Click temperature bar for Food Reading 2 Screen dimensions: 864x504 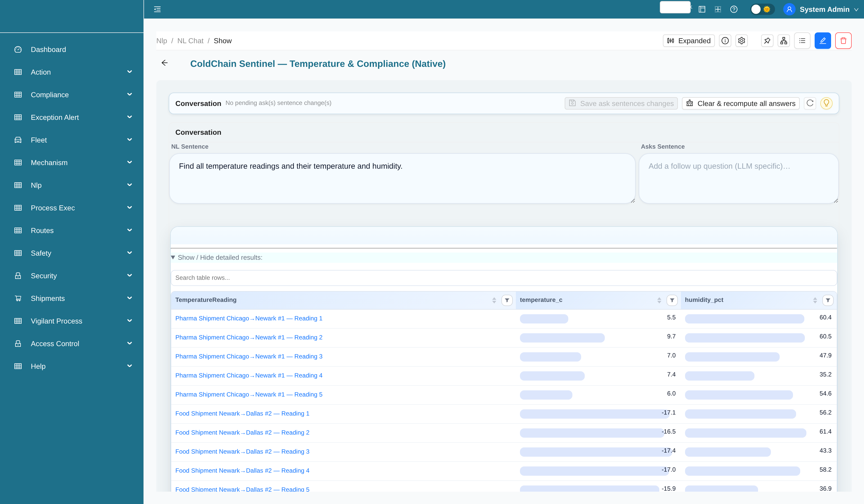(592, 433)
